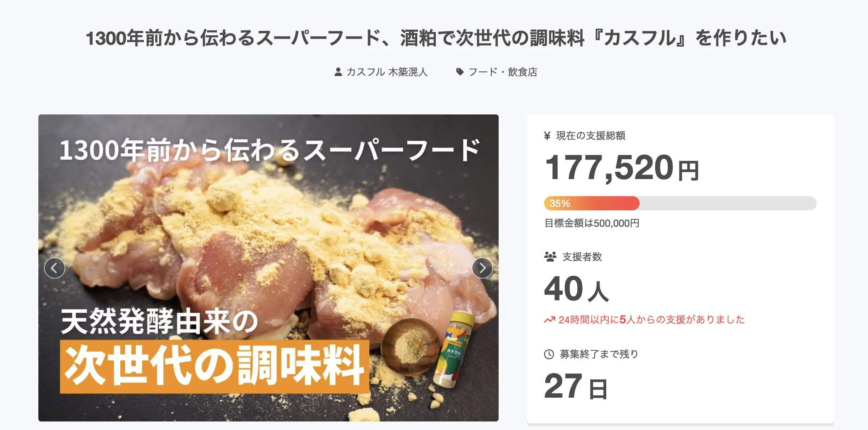Click the 35% funding progress bar
The width and height of the screenshot is (868, 430).
(680, 203)
